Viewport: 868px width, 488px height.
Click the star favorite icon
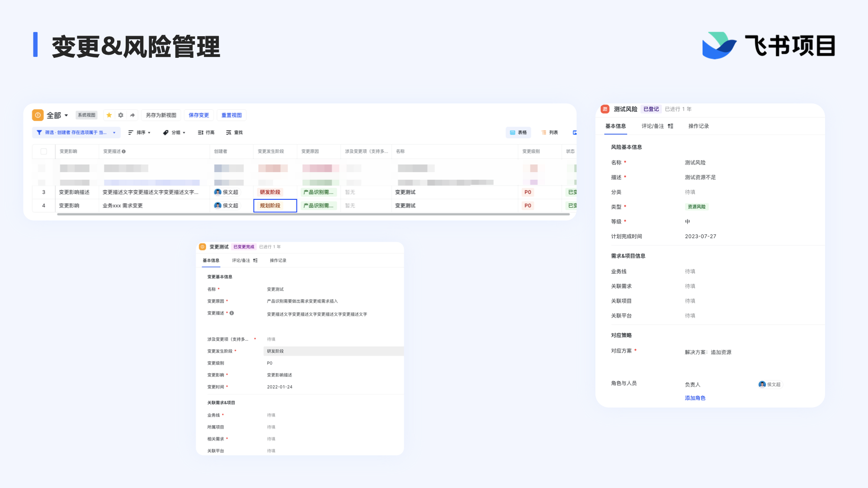click(x=109, y=115)
